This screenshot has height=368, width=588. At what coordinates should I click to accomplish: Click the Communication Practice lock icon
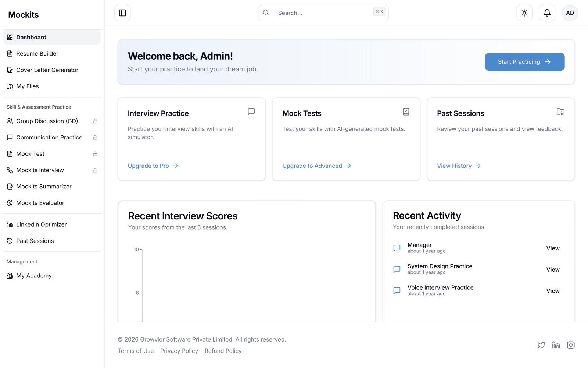tap(95, 138)
